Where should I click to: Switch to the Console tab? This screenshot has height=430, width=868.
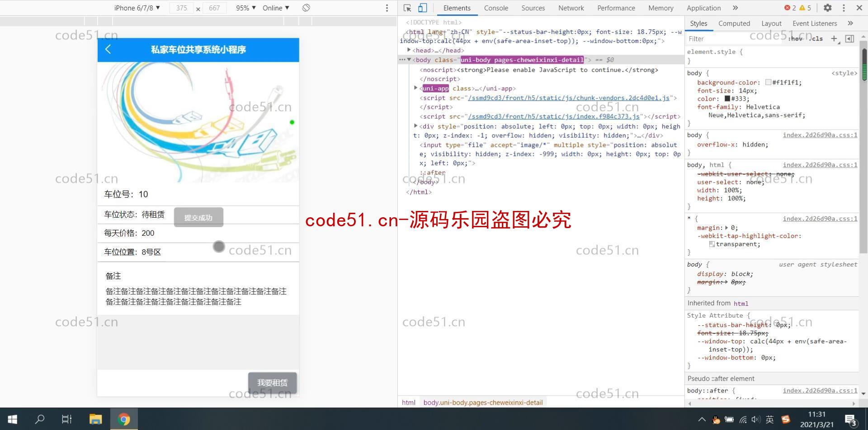[496, 8]
